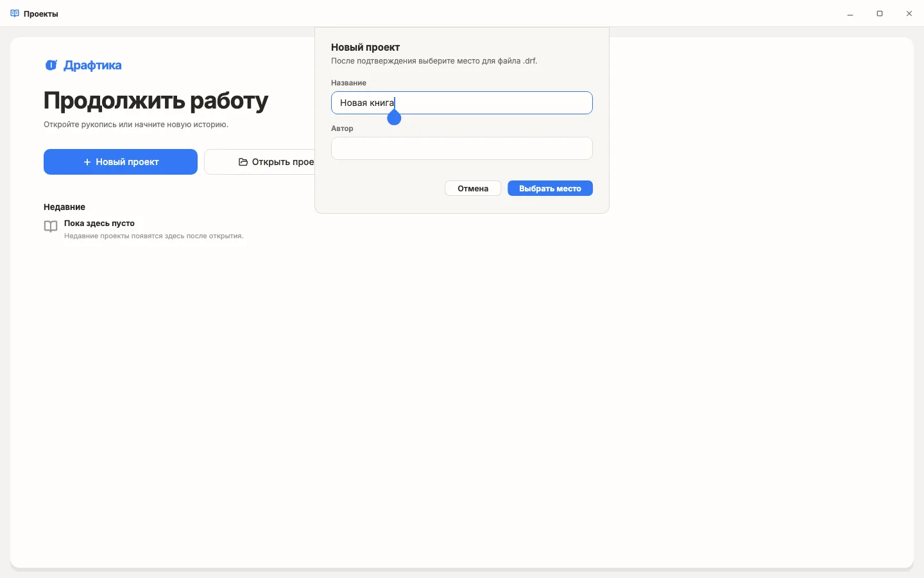Screen dimensions: 924x578
Task: Click the Продолжить работу heading
Action: pos(156,101)
